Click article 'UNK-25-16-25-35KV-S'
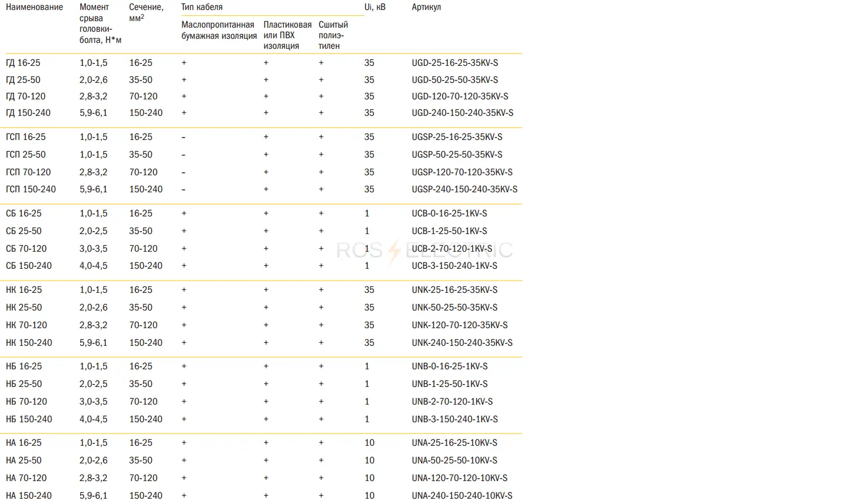850x504 pixels. 454,290
